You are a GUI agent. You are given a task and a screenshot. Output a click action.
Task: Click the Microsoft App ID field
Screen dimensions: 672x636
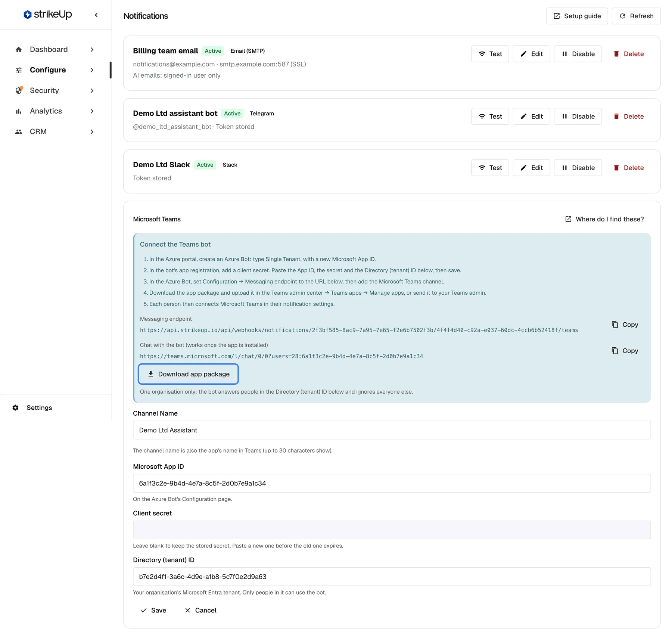tap(392, 483)
